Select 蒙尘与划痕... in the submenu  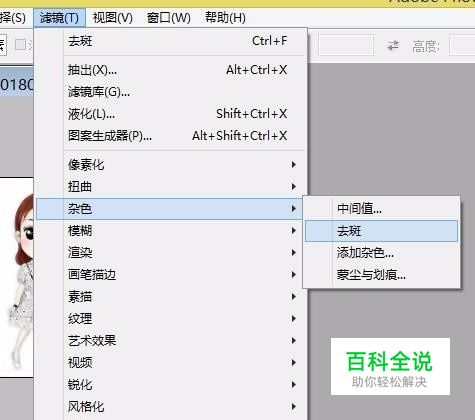pyautogui.click(x=381, y=275)
